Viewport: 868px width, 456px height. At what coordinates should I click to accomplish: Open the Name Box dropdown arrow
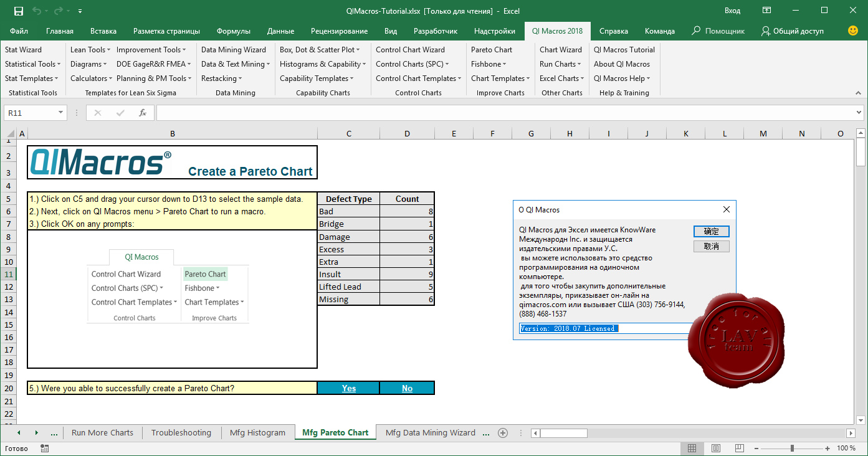(60, 113)
